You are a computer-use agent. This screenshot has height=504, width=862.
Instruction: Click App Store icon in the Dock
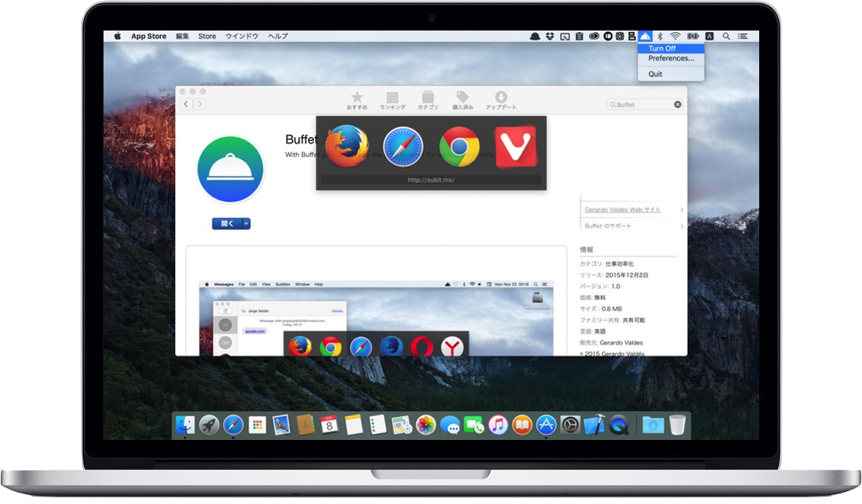[x=546, y=425]
